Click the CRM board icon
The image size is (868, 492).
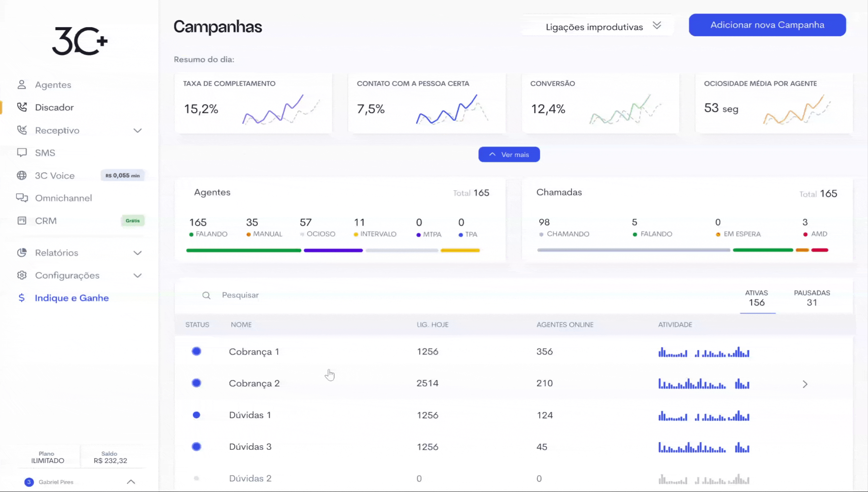pyautogui.click(x=22, y=221)
